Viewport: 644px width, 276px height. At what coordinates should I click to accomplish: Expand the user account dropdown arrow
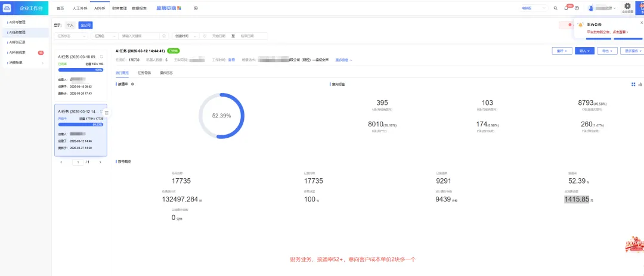coord(614,8)
